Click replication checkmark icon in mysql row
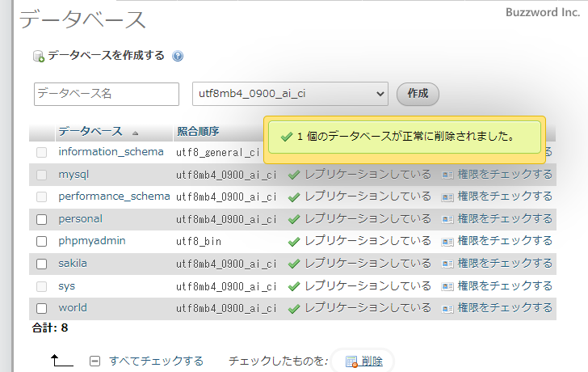 tap(294, 175)
